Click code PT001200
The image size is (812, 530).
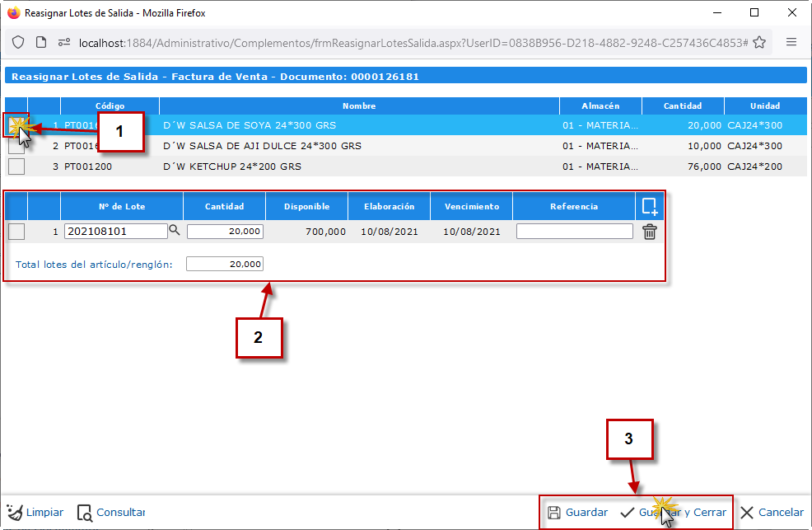click(88, 167)
